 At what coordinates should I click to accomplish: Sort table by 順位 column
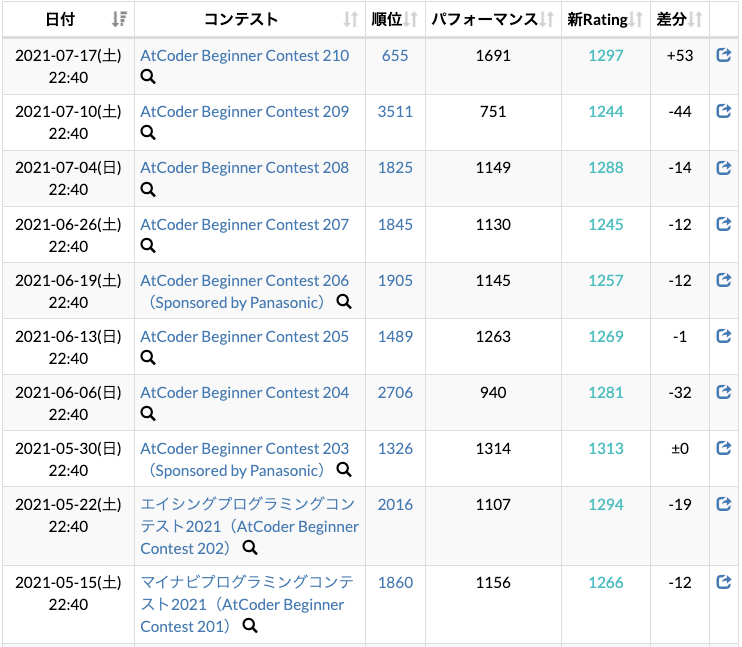(x=395, y=19)
